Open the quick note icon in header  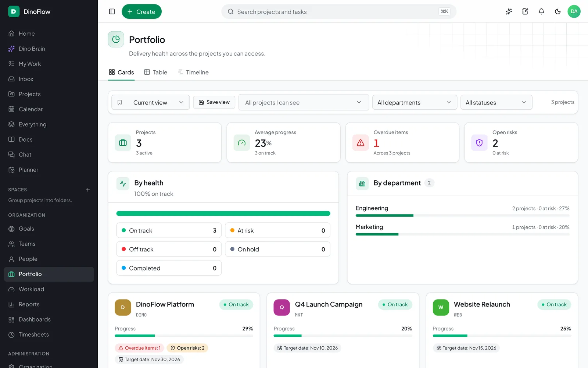[525, 11]
